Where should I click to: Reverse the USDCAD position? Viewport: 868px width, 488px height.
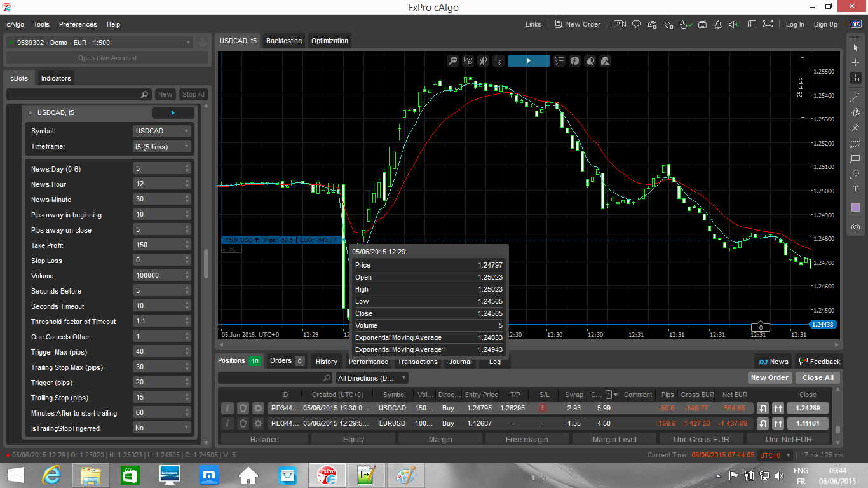click(x=763, y=408)
